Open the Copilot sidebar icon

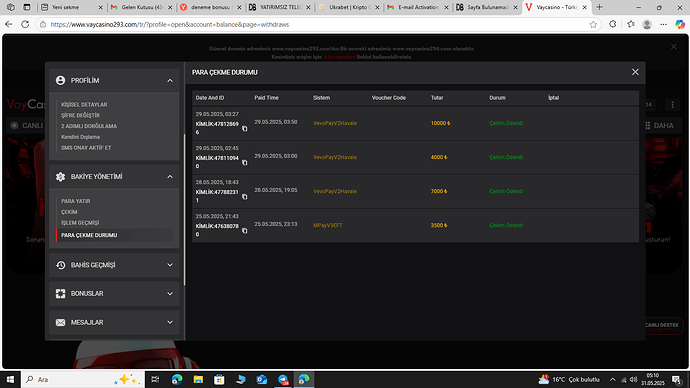coord(680,24)
